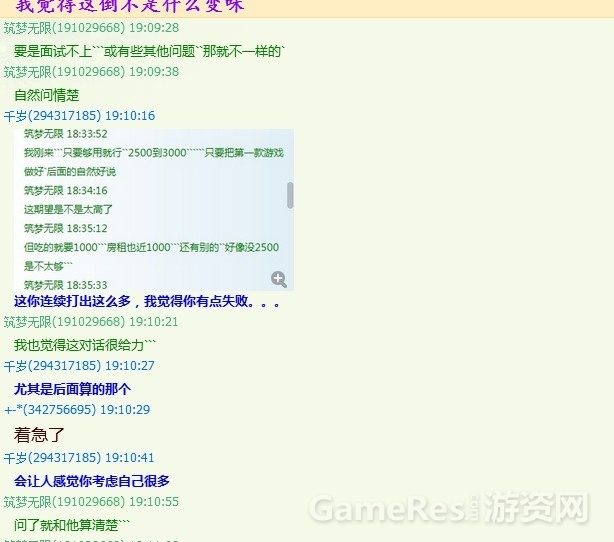Viewport: 614px width, 542px height.
Task: Click the magnifier zoom icon on embedded image
Action: (x=279, y=279)
